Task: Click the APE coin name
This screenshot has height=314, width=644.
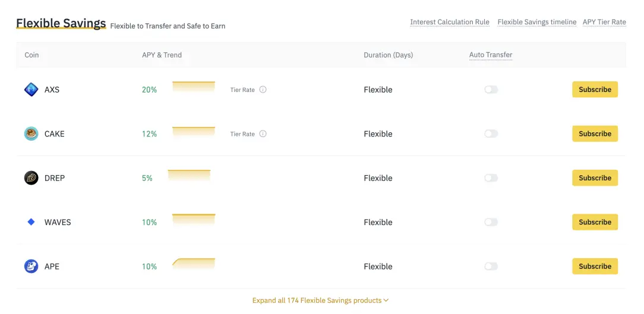Action: pyautogui.click(x=52, y=267)
